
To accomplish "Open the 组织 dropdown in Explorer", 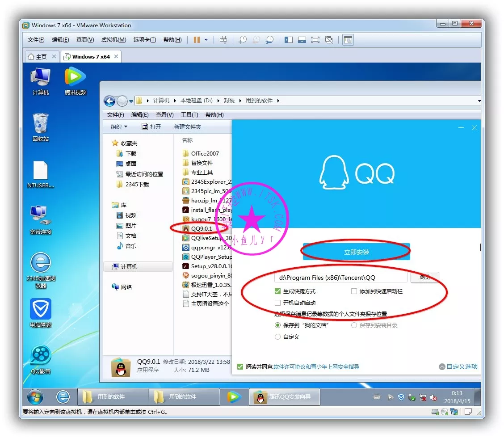I will (119, 127).
